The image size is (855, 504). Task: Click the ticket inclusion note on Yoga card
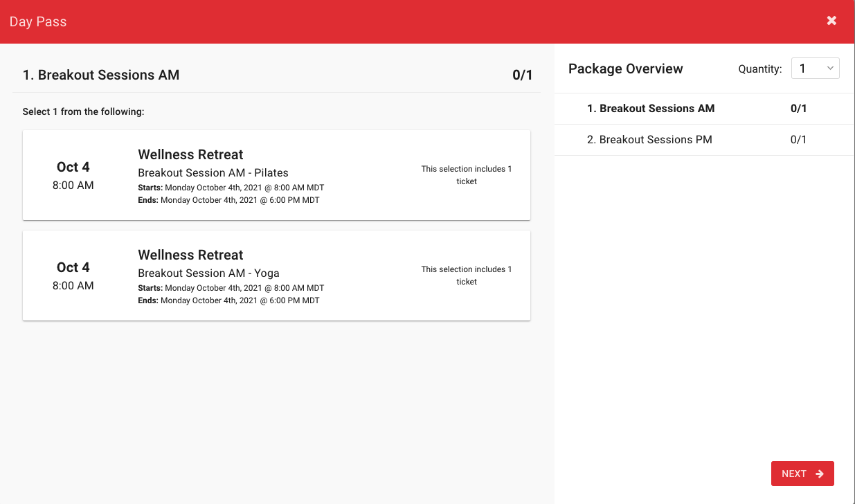pos(467,276)
